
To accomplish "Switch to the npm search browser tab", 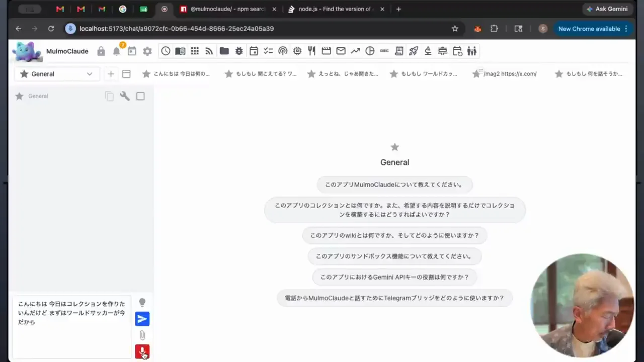I will 228,9.
